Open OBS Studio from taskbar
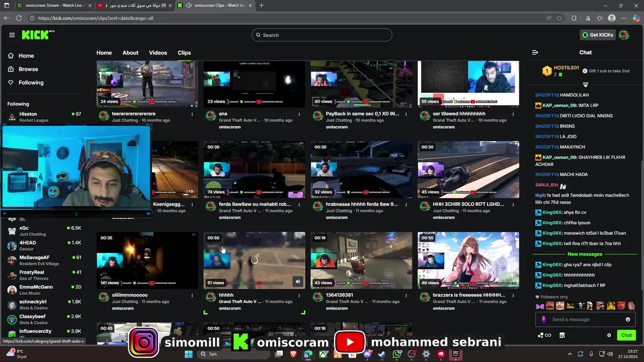This screenshot has width=644, height=362. click(x=412, y=354)
